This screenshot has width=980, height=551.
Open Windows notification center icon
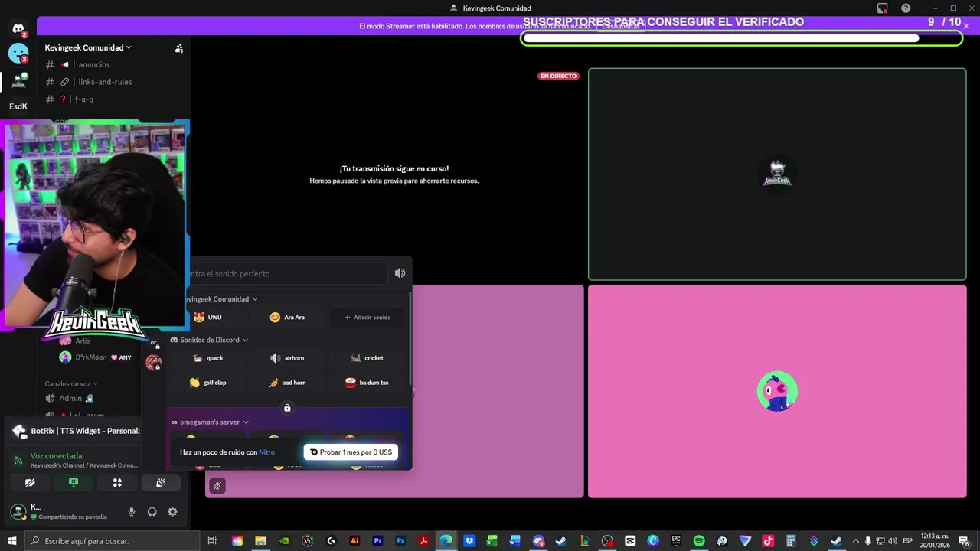(x=965, y=541)
